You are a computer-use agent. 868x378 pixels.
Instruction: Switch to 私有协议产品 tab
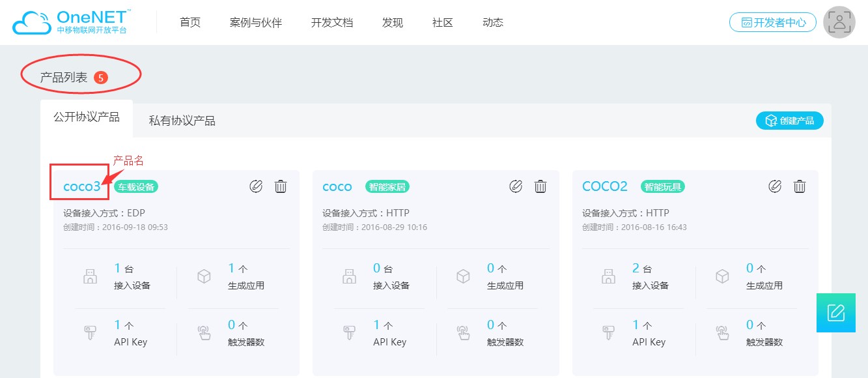(x=182, y=121)
